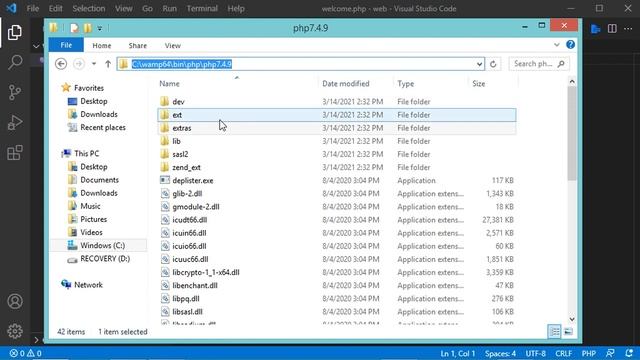This screenshot has height=360, width=640.
Task: Sort by Type column header
Action: pyautogui.click(x=406, y=84)
